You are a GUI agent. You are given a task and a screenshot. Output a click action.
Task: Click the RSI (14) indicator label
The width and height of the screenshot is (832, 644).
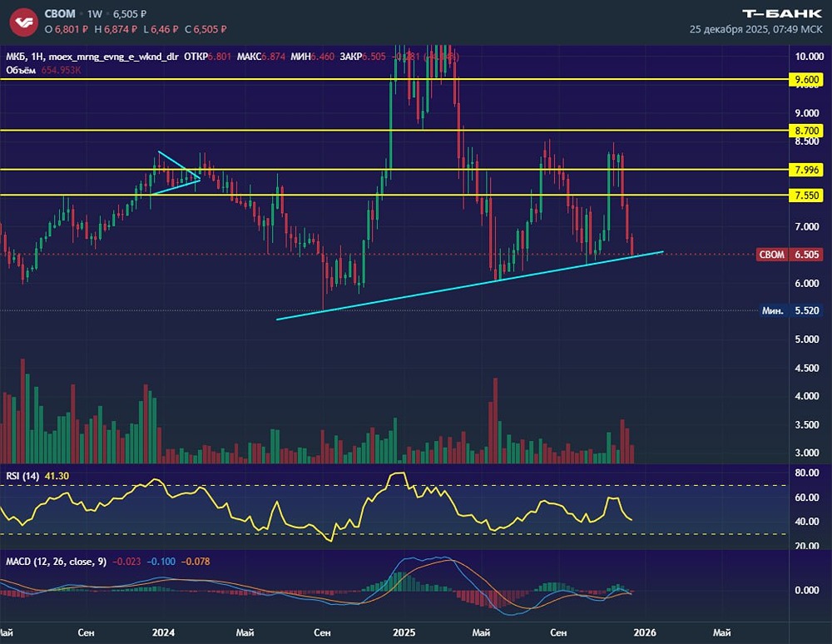22,477
